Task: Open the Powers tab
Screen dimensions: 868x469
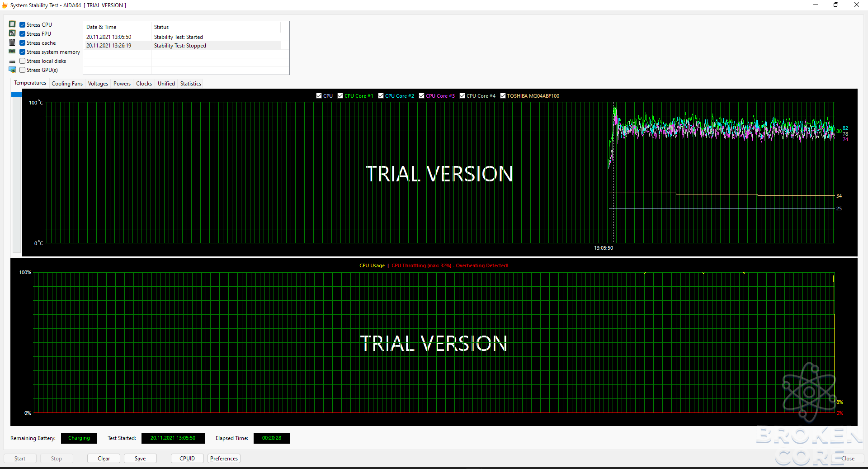Action: click(122, 84)
